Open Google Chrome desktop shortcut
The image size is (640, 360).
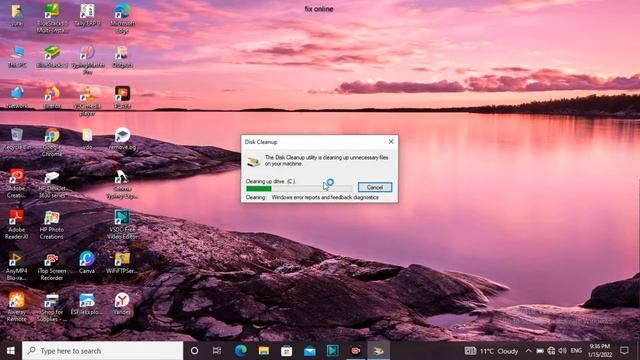pos(52,142)
